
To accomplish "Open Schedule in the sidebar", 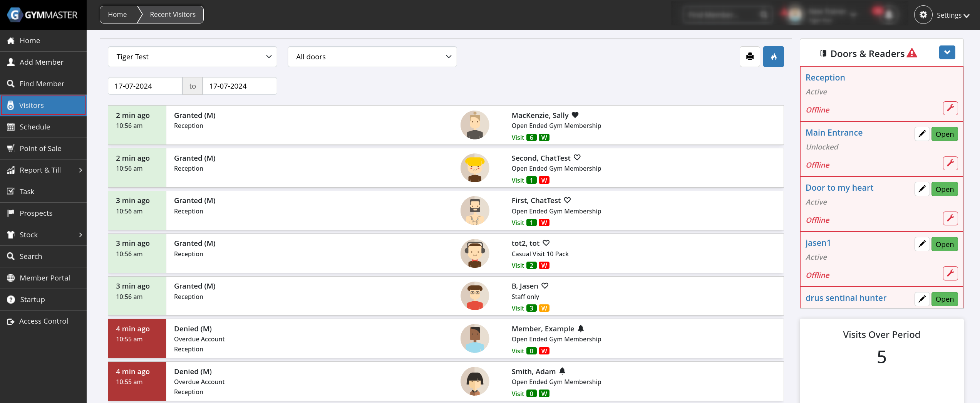I will (x=35, y=127).
